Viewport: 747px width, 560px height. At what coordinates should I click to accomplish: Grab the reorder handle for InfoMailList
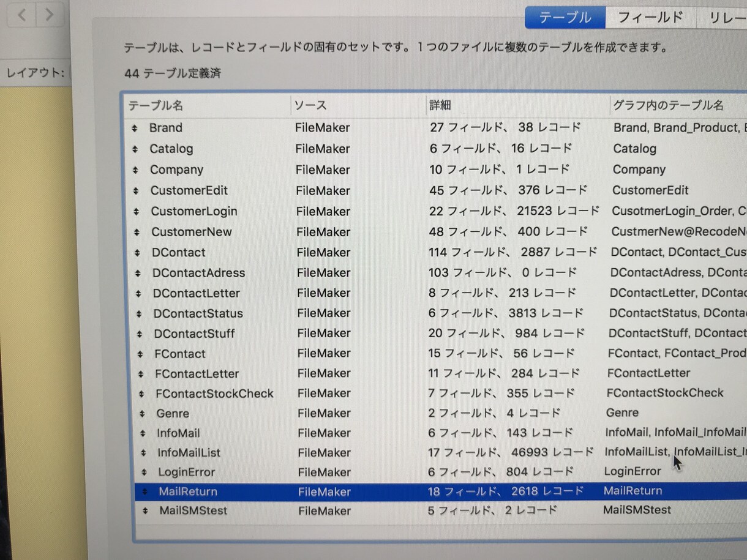coord(144,454)
